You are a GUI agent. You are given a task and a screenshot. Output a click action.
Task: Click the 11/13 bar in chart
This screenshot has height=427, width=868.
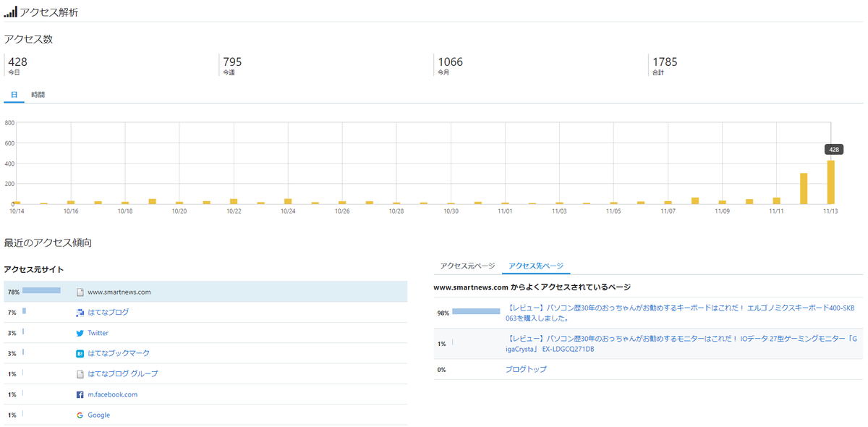(x=831, y=182)
